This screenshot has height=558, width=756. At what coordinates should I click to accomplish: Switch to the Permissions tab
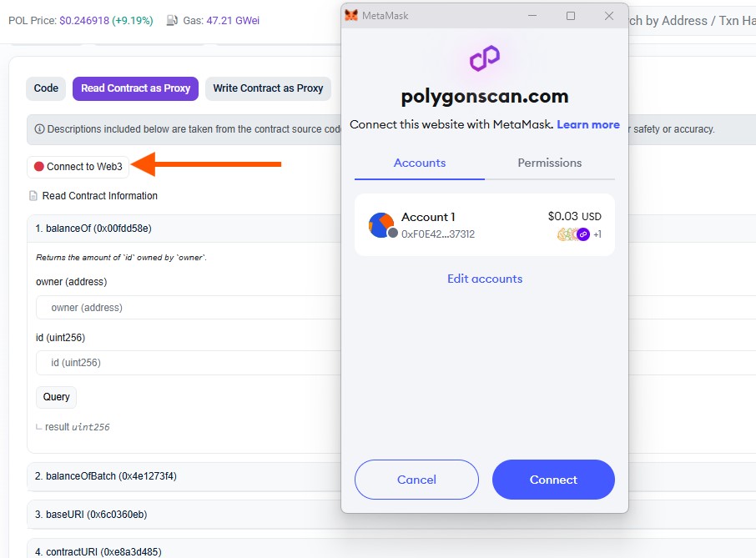[x=549, y=163]
